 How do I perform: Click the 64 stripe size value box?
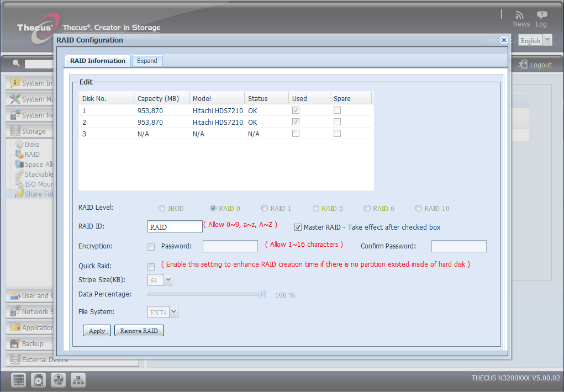pyautogui.click(x=156, y=280)
